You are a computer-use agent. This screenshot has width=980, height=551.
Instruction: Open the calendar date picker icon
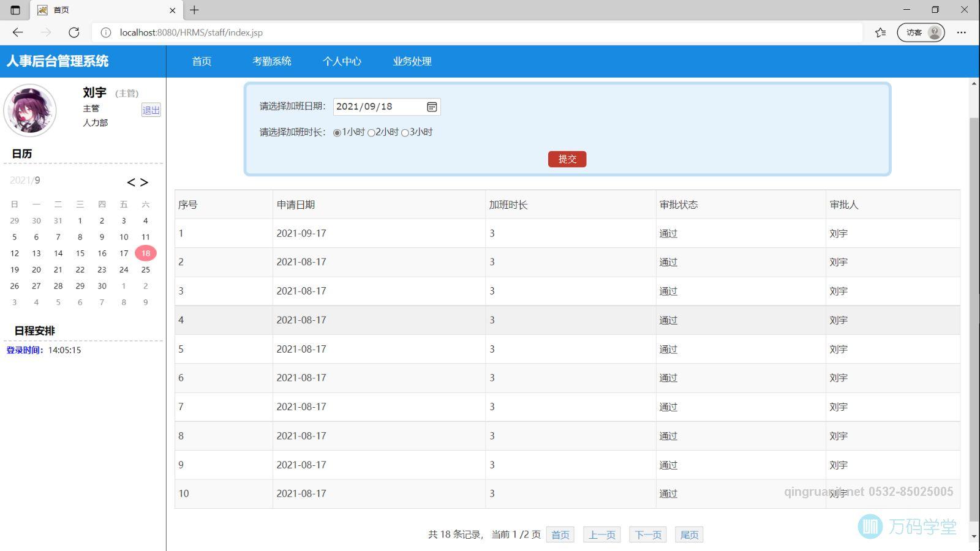coord(432,107)
